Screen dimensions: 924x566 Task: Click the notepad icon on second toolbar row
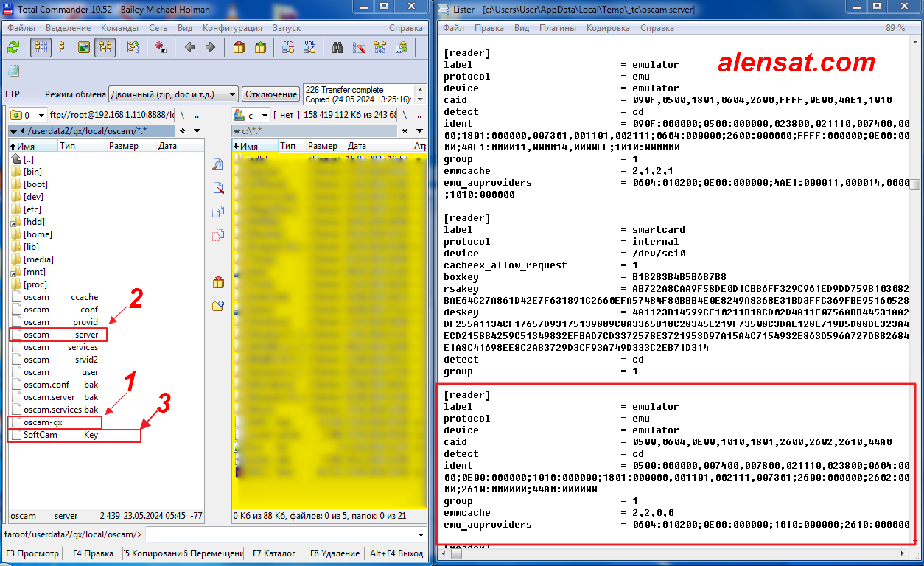click(13, 71)
